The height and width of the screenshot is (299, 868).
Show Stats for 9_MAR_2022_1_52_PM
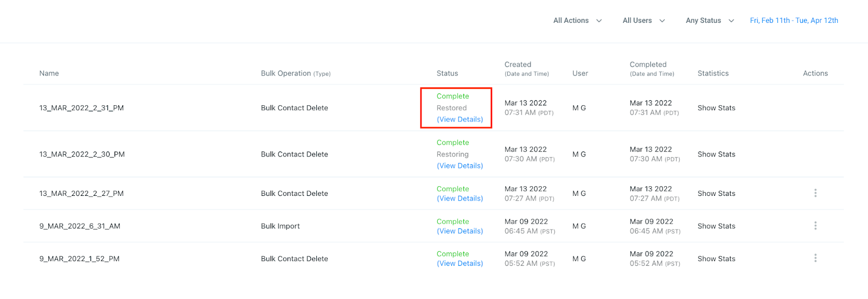tap(716, 259)
